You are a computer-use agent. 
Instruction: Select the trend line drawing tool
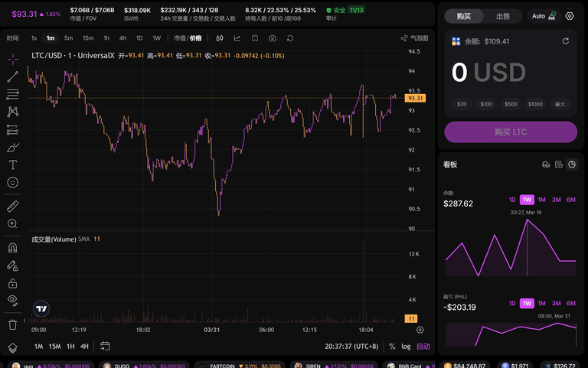point(12,77)
